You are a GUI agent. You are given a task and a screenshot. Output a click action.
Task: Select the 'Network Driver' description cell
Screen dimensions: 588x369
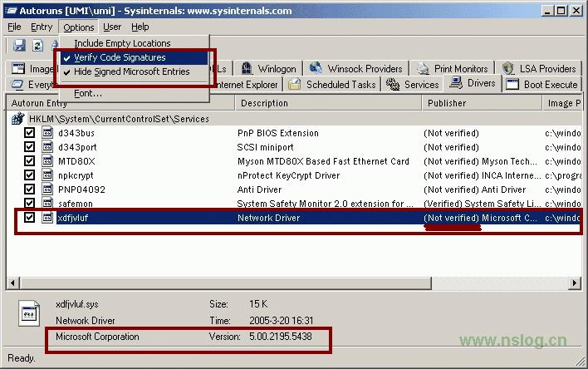coord(268,218)
